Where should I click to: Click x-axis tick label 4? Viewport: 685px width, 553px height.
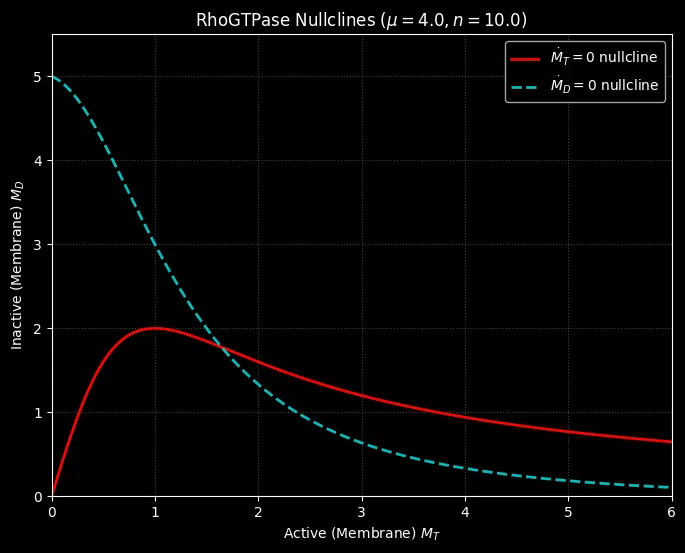pos(465,512)
